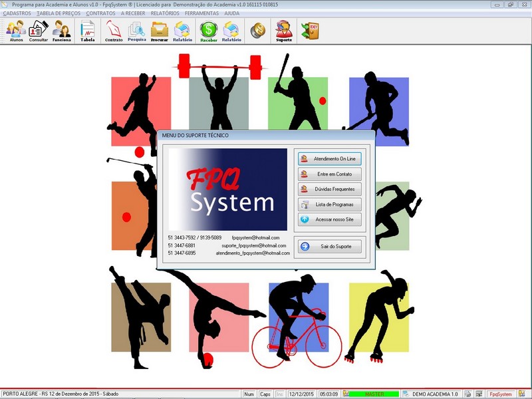Click atendimento_fpqsystem@hotmail.com email text
The width and height of the screenshot is (532, 399).
tap(253, 253)
